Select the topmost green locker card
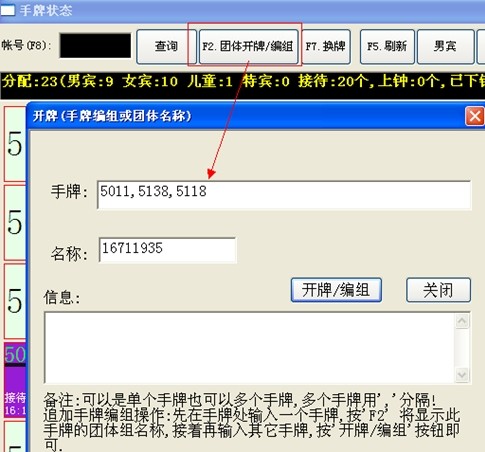Viewport: 485px width, 452px height. pyautogui.click(x=15, y=144)
